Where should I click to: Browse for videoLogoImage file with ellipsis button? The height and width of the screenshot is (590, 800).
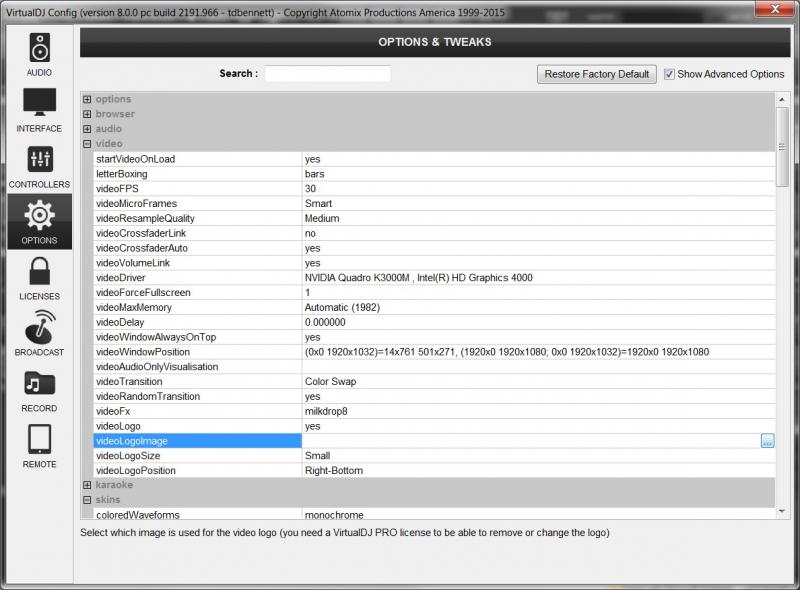coord(767,441)
